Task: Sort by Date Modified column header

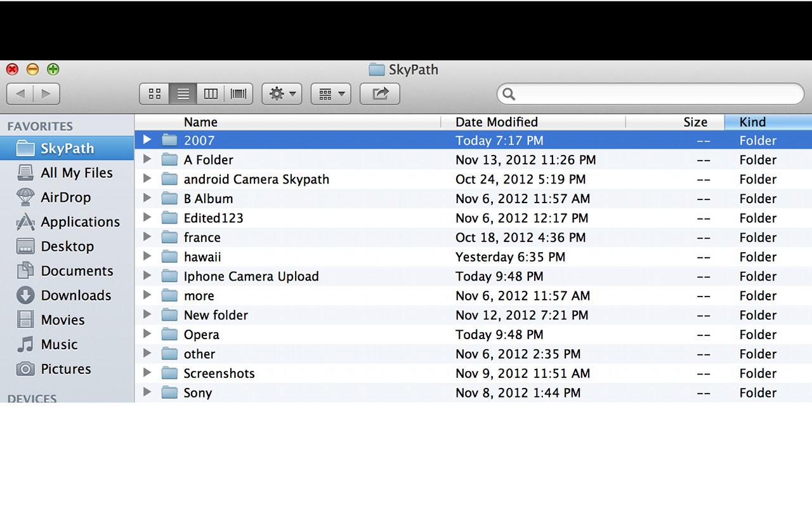Action: click(496, 122)
